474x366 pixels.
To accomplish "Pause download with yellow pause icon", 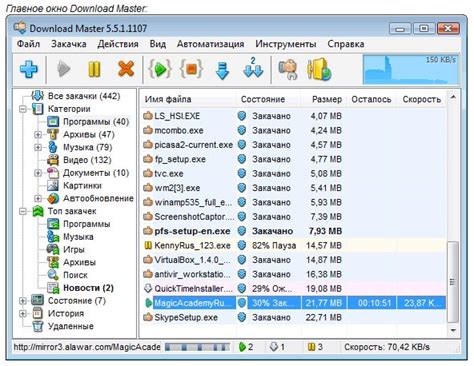I will 94,69.
